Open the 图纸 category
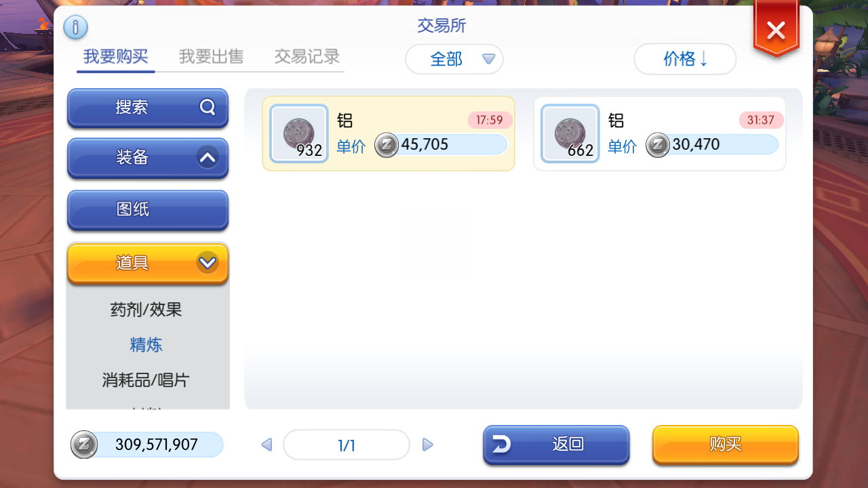868x488 pixels. click(x=148, y=209)
